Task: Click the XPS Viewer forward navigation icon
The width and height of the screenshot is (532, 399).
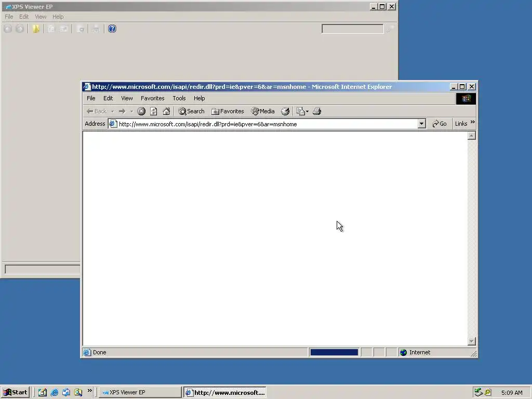Action: 20,29
